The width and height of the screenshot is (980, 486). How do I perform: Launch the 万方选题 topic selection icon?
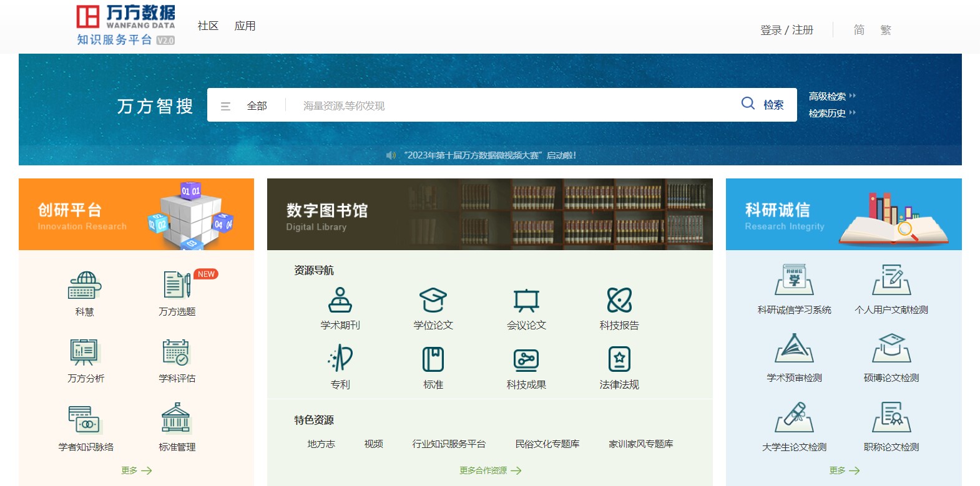(177, 285)
